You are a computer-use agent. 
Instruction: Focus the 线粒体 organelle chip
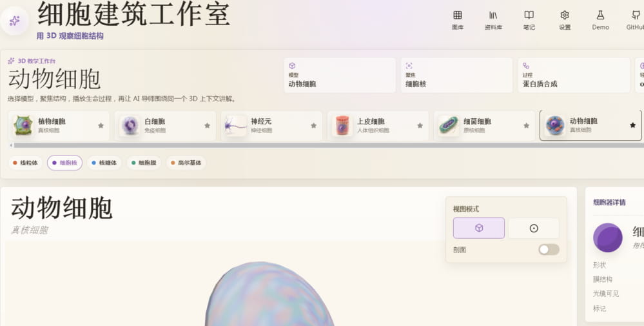(25, 163)
